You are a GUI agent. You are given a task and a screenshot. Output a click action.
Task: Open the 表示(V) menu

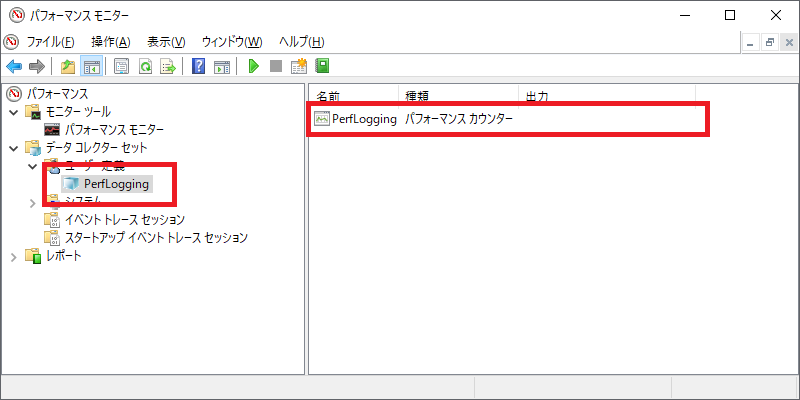[x=166, y=41]
